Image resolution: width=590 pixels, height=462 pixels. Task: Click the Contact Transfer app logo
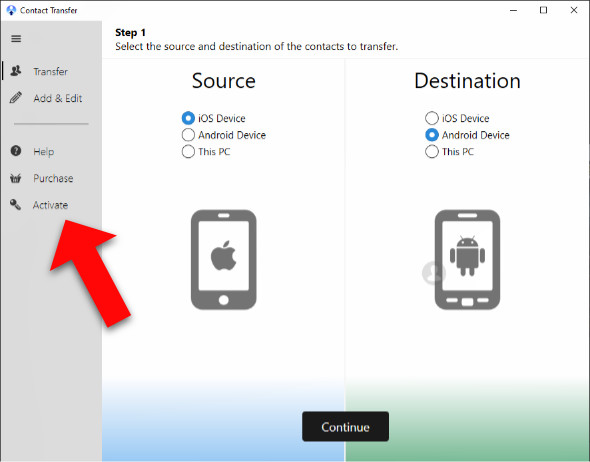(11, 10)
